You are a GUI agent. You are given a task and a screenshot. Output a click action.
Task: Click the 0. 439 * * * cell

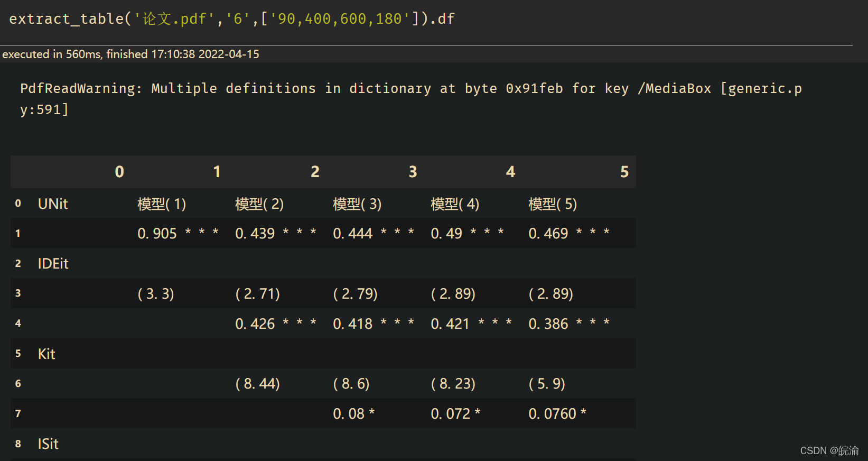(x=276, y=233)
